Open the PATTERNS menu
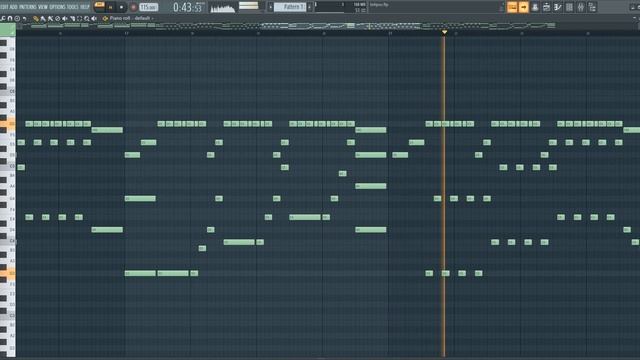This screenshot has height=360, width=640. [28, 7]
